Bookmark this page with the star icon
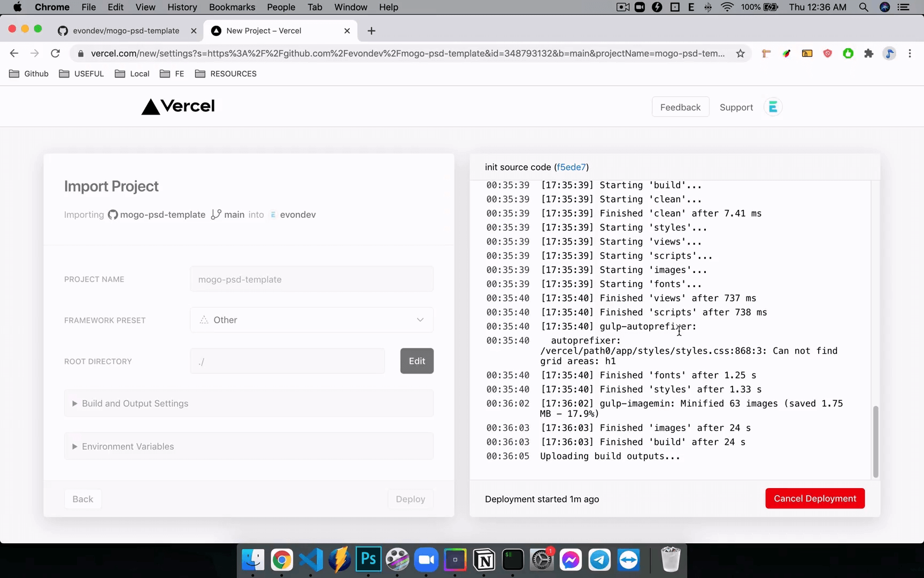 (x=740, y=54)
